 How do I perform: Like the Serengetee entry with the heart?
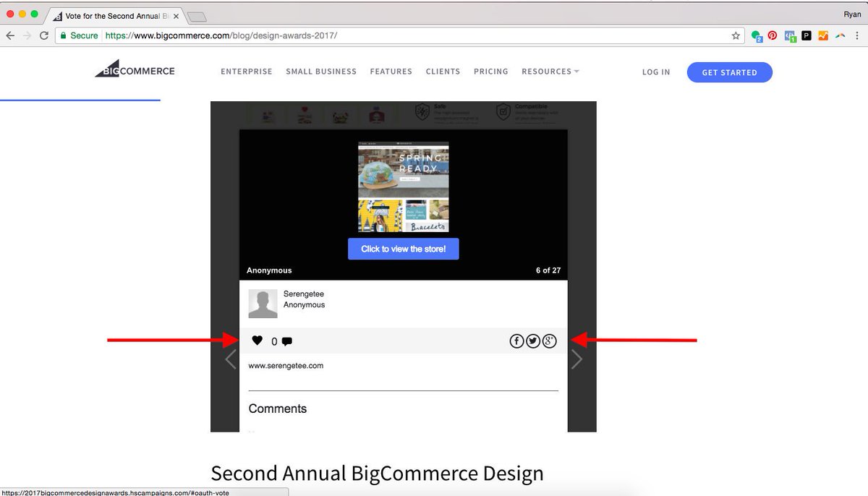tap(257, 340)
